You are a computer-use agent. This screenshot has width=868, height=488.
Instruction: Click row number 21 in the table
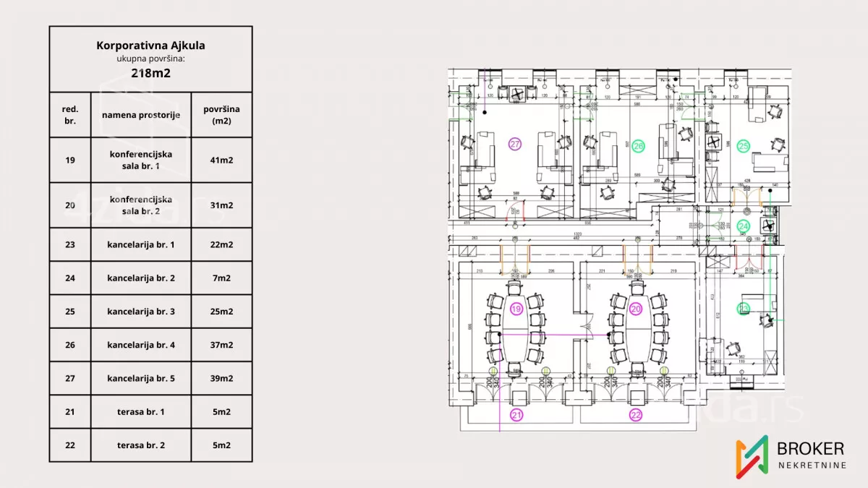[x=70, y=411]
